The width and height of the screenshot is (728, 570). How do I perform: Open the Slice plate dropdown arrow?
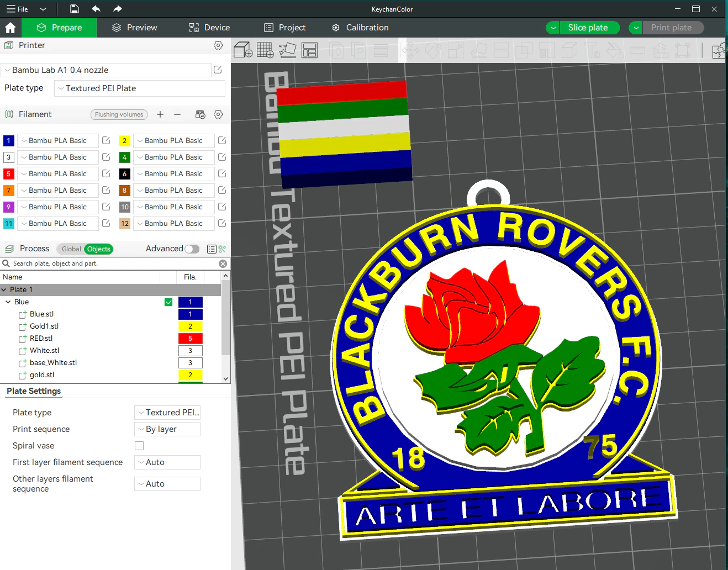pos(552,28)
